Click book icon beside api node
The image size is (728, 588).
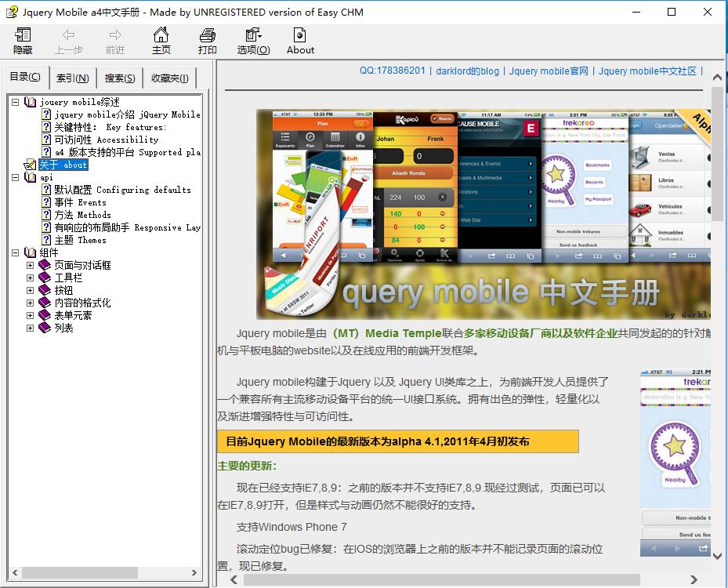click(31, 177)
